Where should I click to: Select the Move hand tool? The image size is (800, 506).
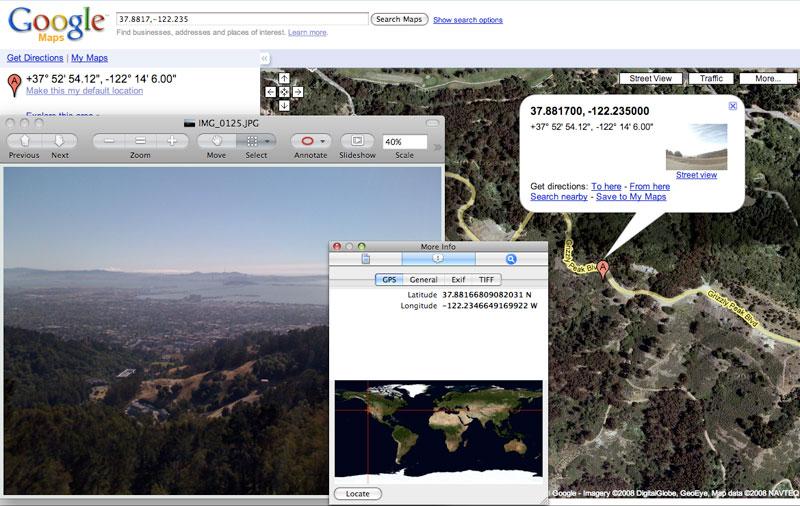[216, 141]
